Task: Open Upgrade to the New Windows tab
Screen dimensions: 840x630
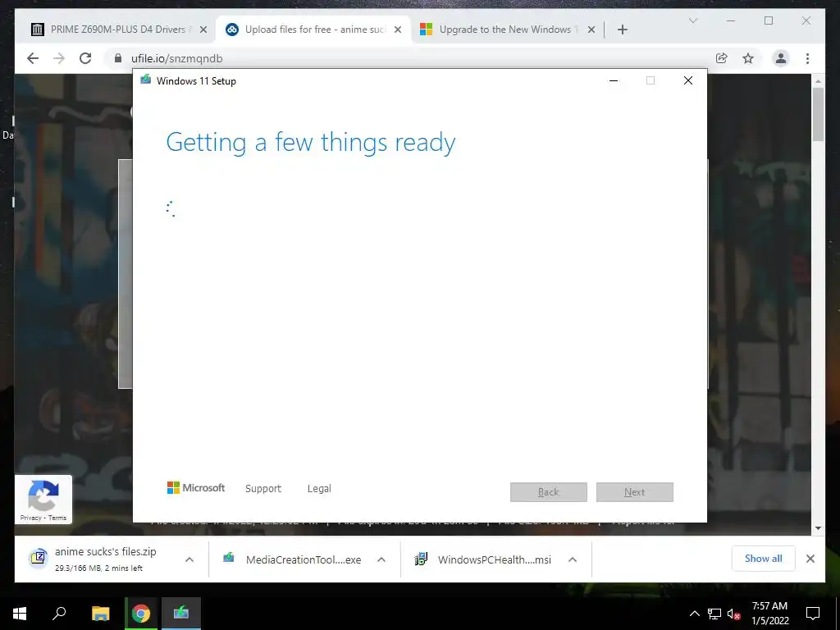Action: 505,30
